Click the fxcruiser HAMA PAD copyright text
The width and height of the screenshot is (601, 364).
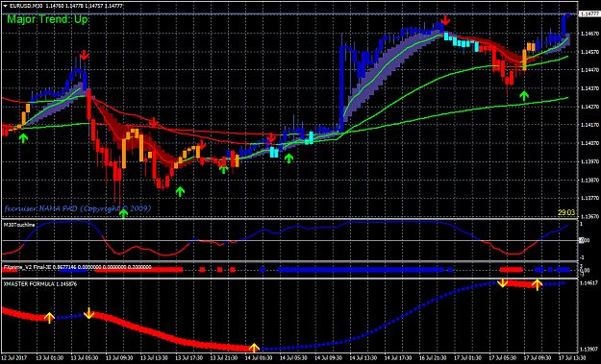click(x=78, y=208)
